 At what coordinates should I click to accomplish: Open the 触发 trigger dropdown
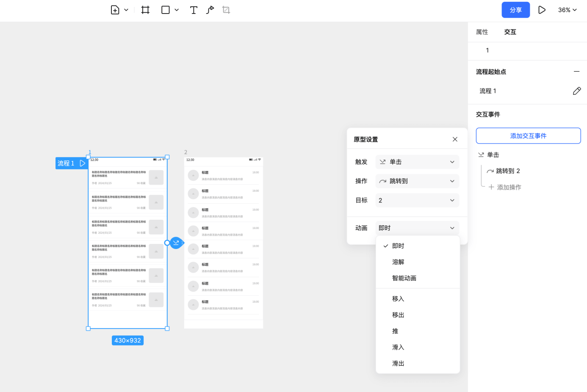point(417,162)
